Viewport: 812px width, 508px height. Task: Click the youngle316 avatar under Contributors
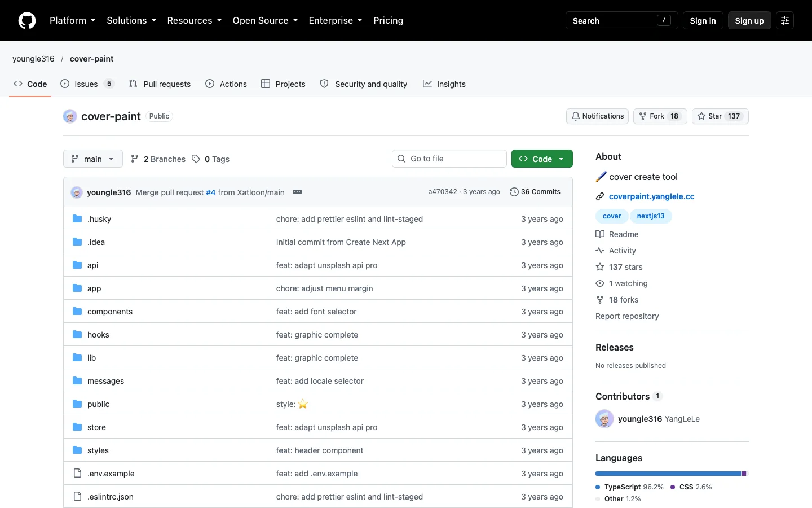[x=604, y=419]
